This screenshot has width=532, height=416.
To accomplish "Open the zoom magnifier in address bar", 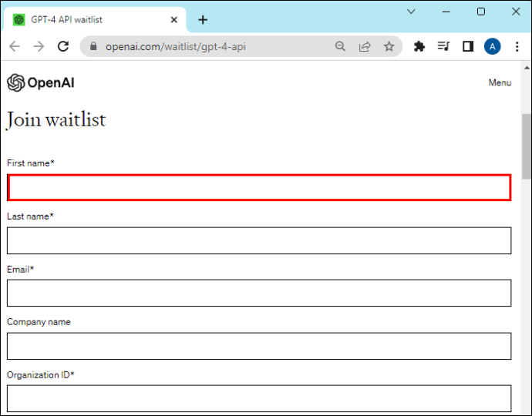I will point(340,46).
